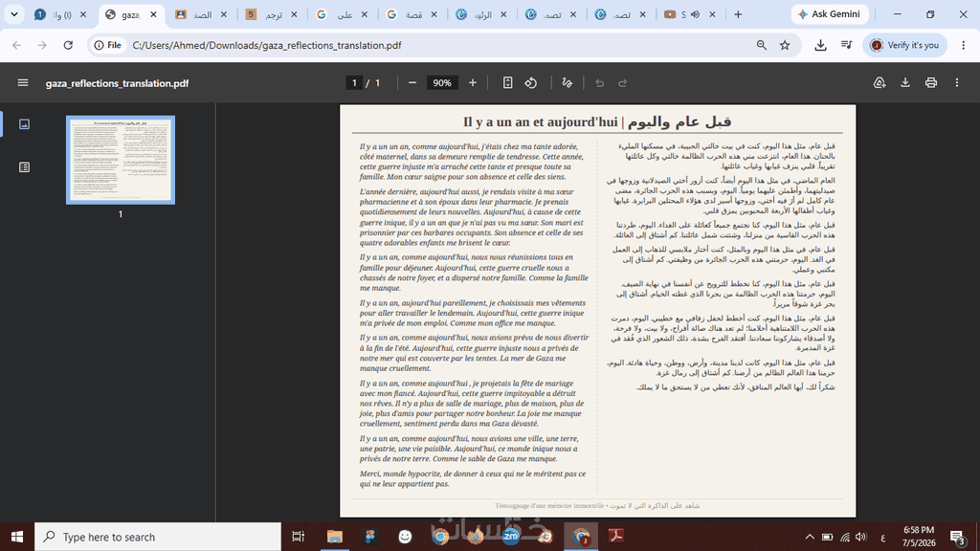Go back to previous page in browser
Image resolution: width=980 pixels, height=551 pixels.
[x=17, y=45]
